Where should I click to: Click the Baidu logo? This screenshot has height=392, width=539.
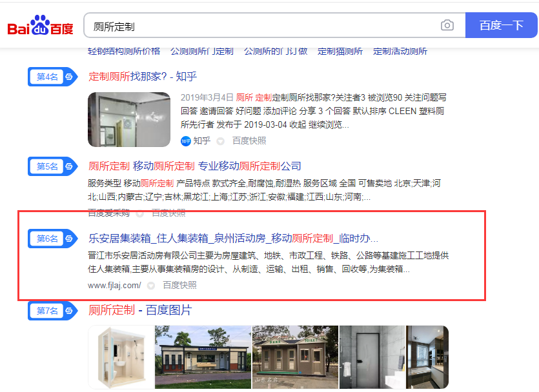coord(40,26)
